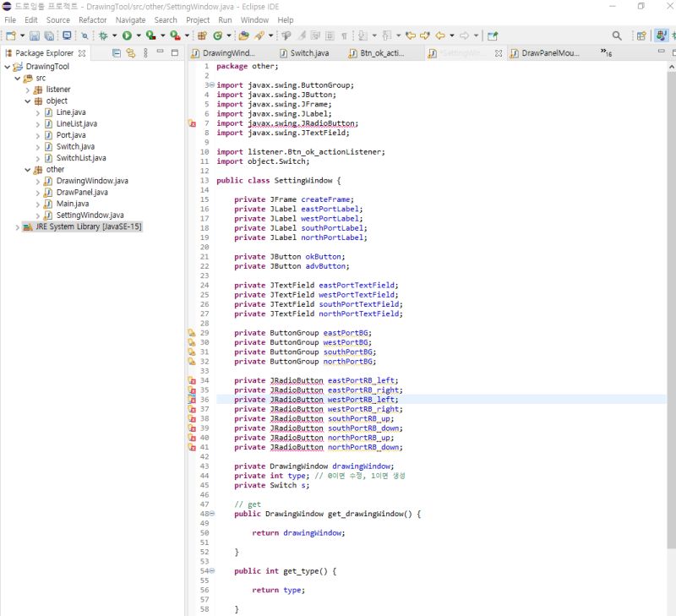
Task: Collapse all packages via Package Explorer icon
Action: pyautogui.click(x=117, y=52)
